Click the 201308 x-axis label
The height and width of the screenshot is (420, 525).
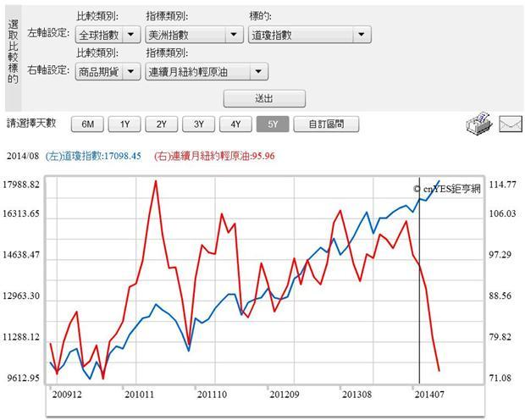click(x=357, y=395)
